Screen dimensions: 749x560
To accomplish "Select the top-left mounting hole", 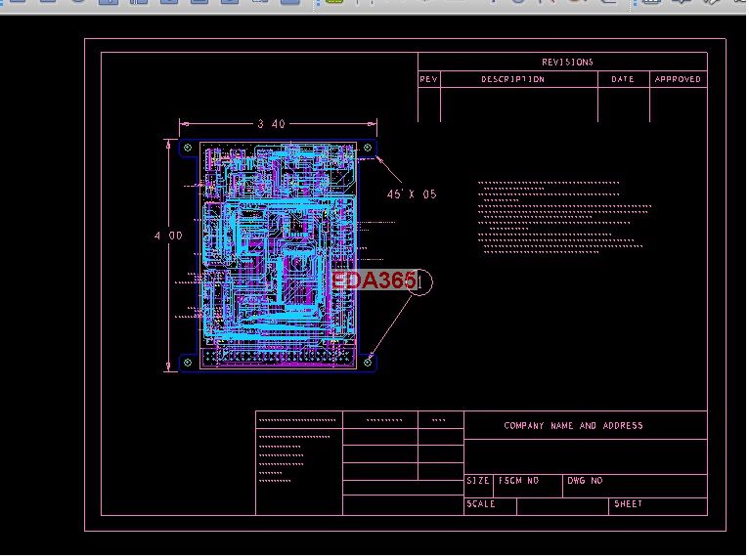I will click(188, 148).
